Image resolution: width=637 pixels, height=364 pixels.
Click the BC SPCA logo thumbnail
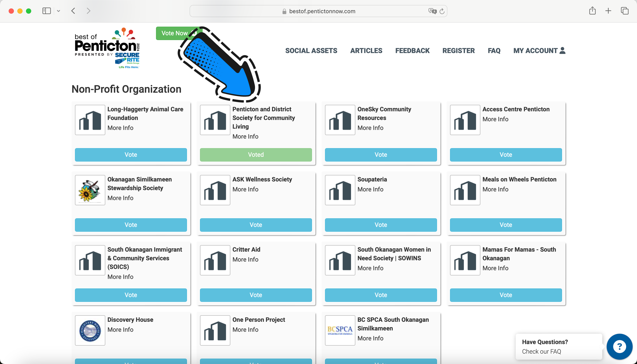(x=340, y=330)
